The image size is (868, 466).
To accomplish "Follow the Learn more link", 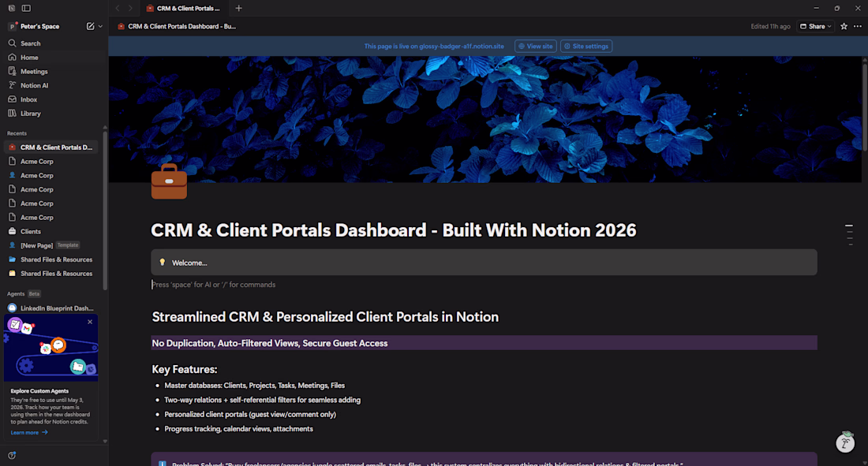I will 28,432.
